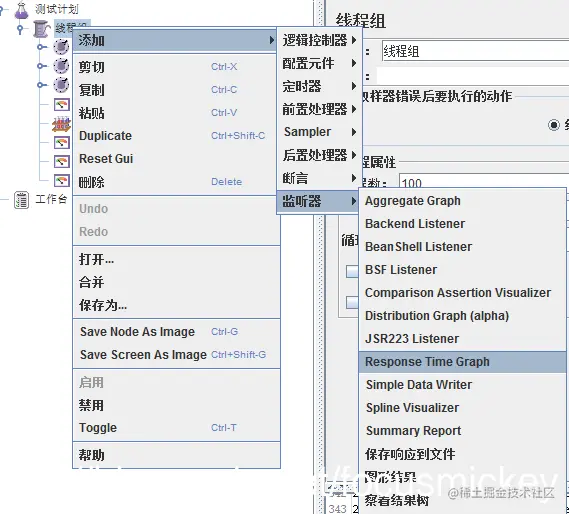Collapse the 测试计划 tree node handle
This screenshot has width=569, height=514.
(x=2, y=10)
